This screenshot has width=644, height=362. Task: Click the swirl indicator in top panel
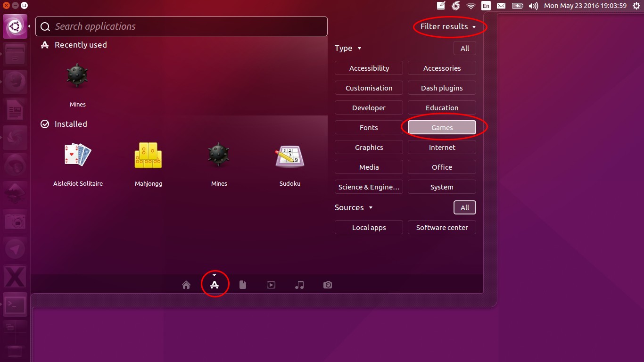click(456, 6)
